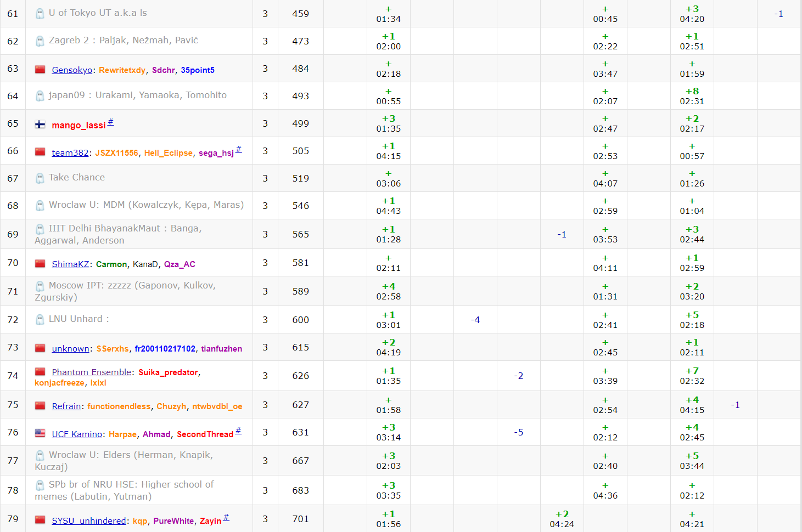The height and width of the screenshot is (532, 802).
Task: Click the Finland flag next to mango_lassi
Action: (x=40, y=124)
